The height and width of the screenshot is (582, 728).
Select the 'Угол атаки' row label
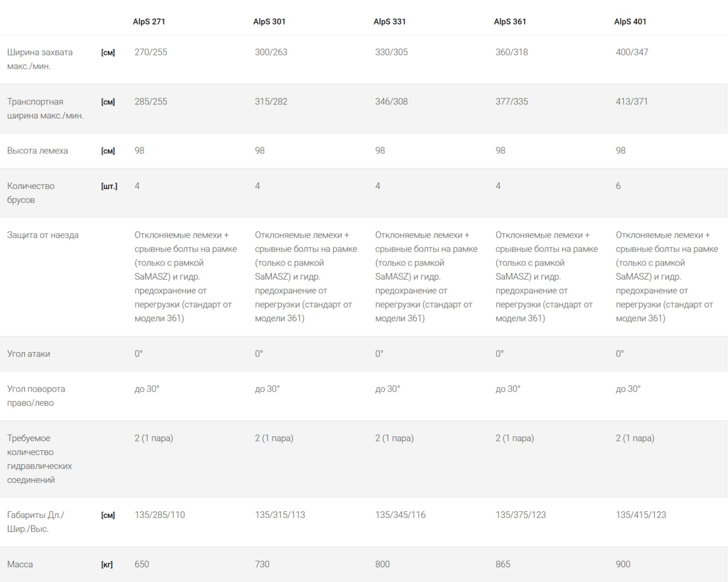coord(29,354)
